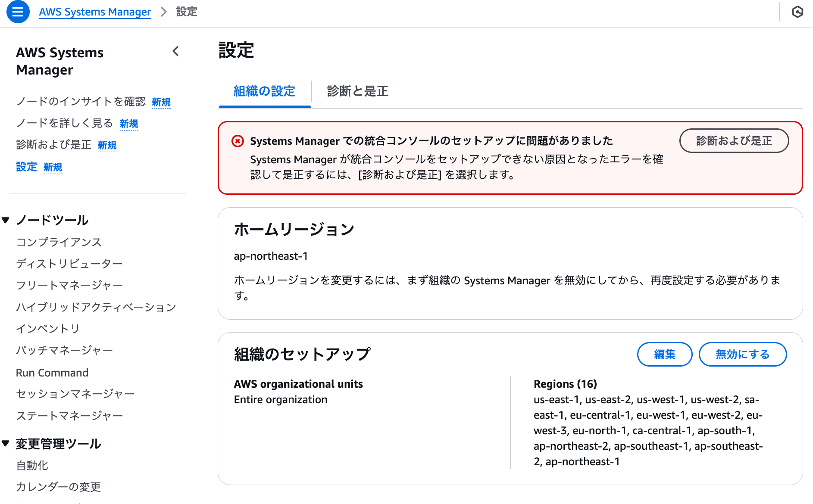This screenshot has width=813, height=504.
Task: Open セッションマネージャー in the sidebar
Action: tap(75, 394)
